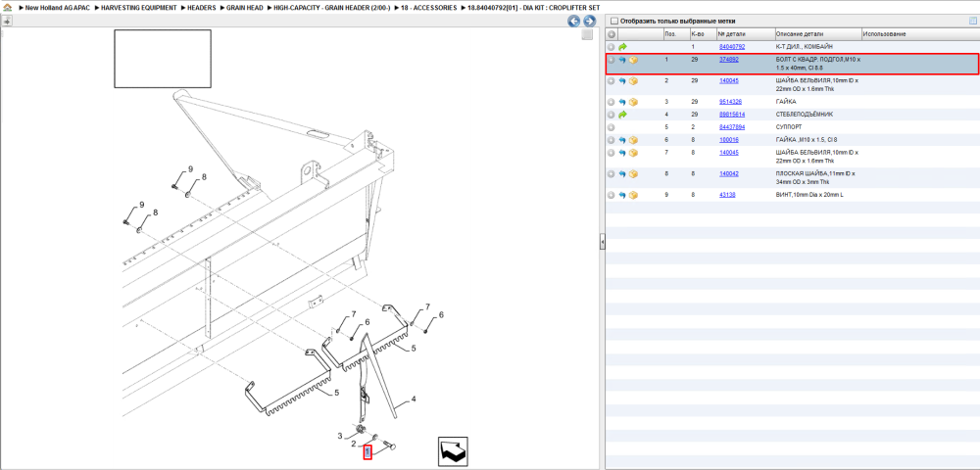This screenshot has width=980, height=470.
Task: Sort by '№ детали' column header
Action: (745, 34)
